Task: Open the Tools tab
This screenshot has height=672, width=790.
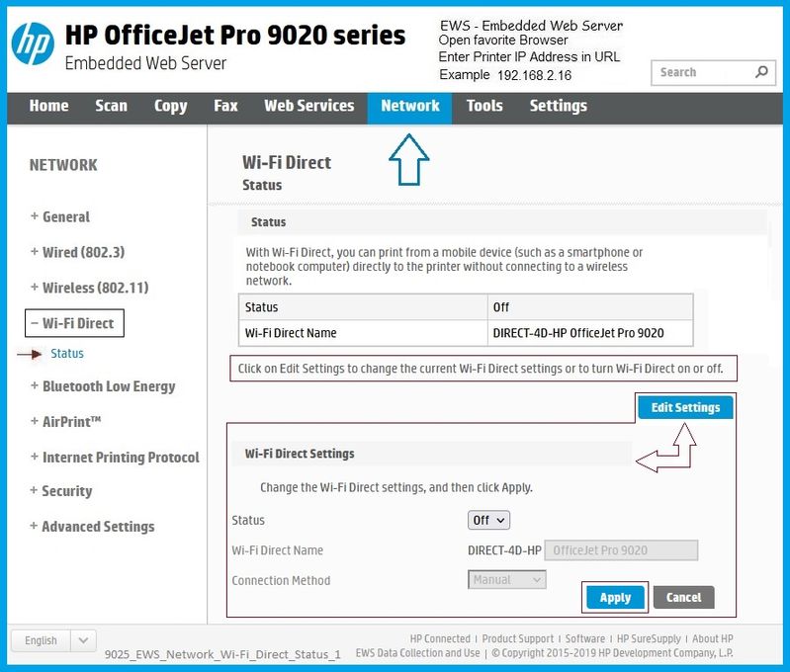Action: [484, 106]
